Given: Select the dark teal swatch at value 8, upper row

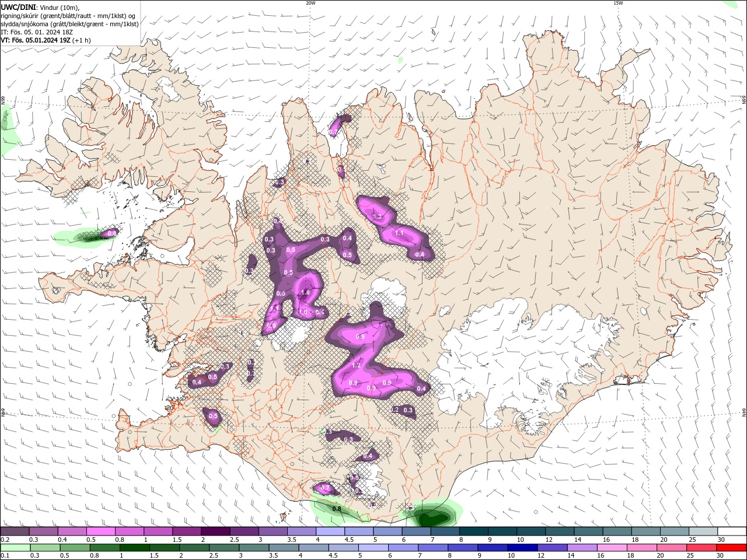Looking at the screenshot, I should click(473, 531).
